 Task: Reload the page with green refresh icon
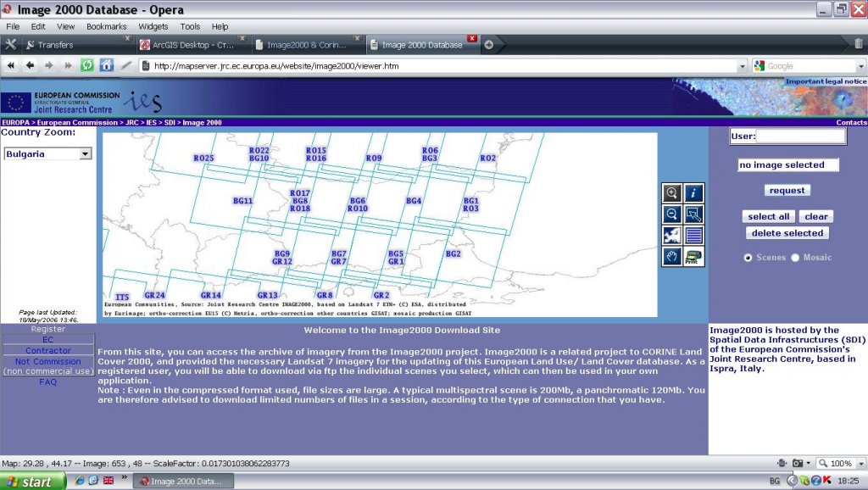click(87, 65)
